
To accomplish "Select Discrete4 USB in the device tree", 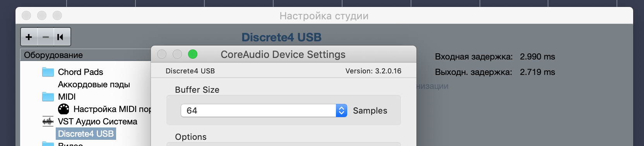I will coord(86,134).
